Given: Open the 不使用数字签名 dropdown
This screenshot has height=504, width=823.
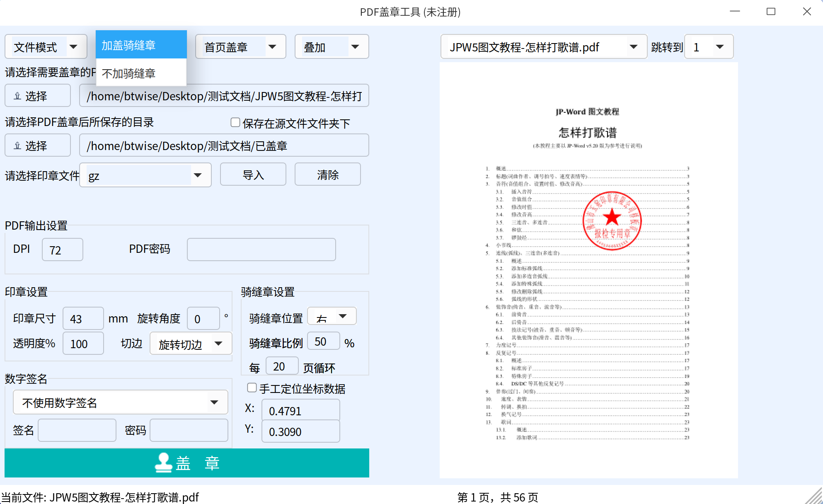Looking at the screenshot, I should (121, 402).
